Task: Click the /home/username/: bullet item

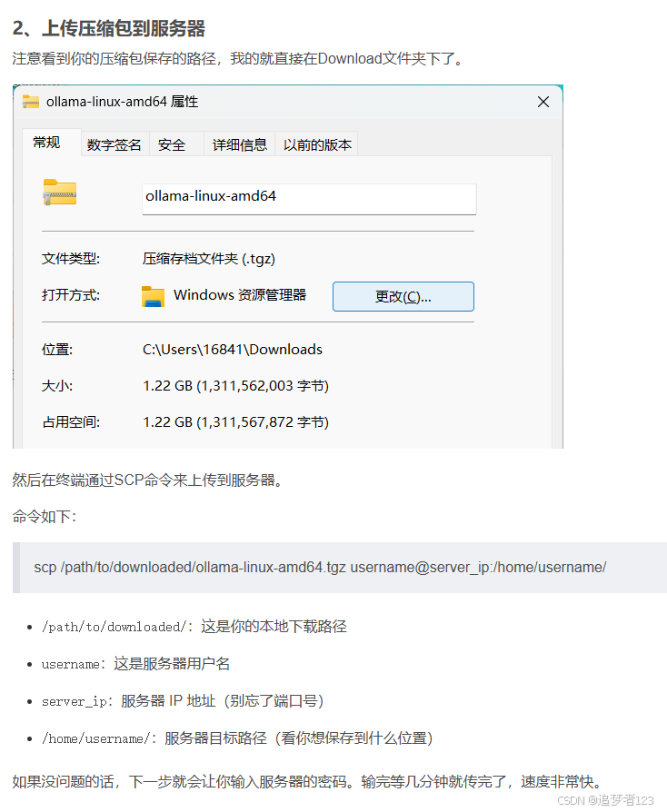Action: point(237,738)
